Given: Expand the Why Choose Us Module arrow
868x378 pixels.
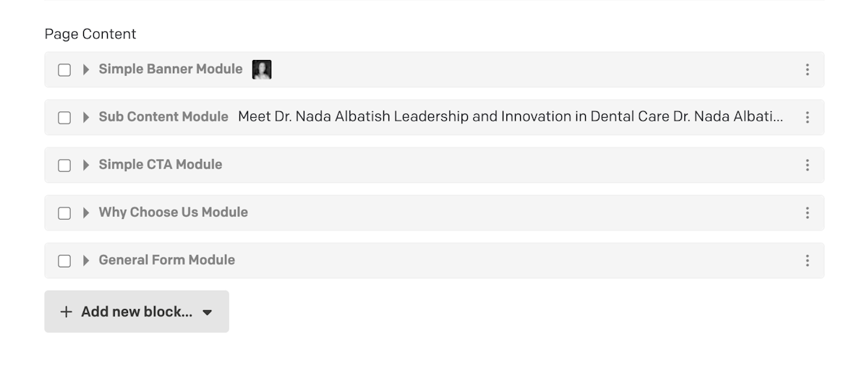Looking at the screenshot, I should 86,212.
